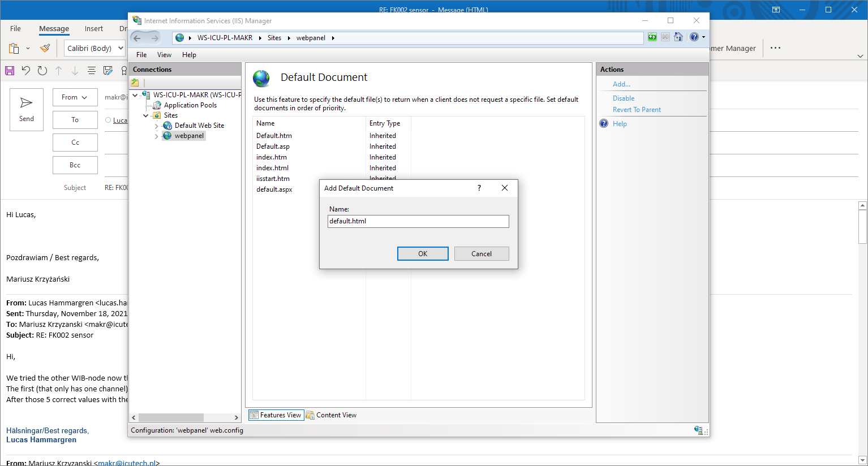Open the View menu in IIS Manager
The height and width of the screenshot is (466, 868).
pos(164,55)
